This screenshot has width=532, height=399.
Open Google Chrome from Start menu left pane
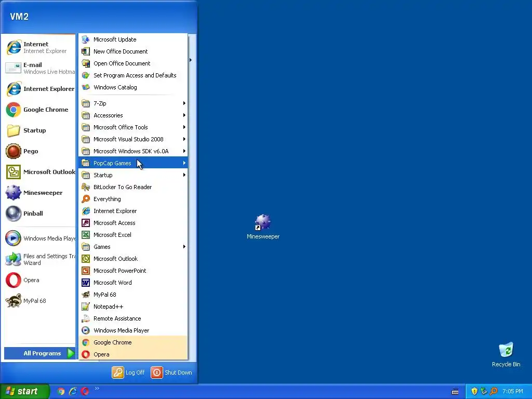(39, 110)
